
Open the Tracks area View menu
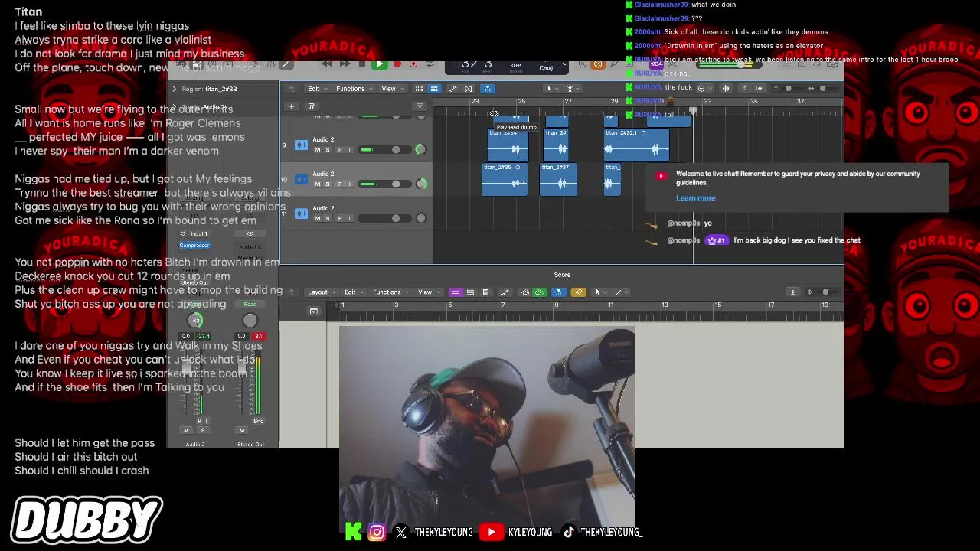393,89
